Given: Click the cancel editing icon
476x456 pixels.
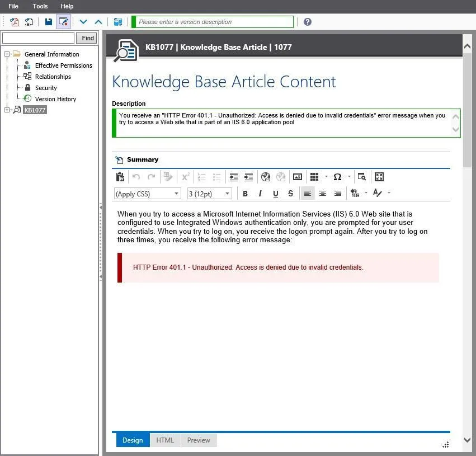Looking at the screenshot, I should pos(63,22).
